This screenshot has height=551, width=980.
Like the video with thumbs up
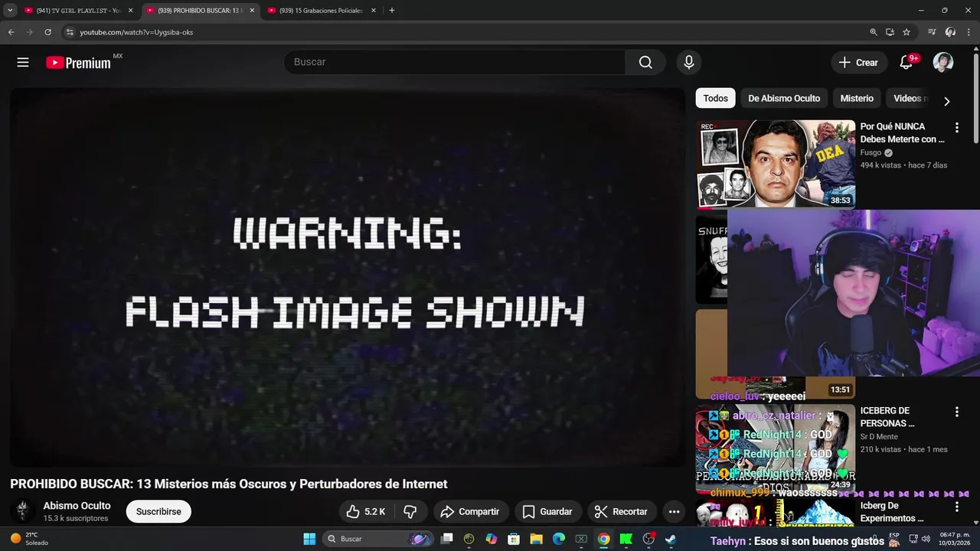pyautogui.click(x=365, y=511)
